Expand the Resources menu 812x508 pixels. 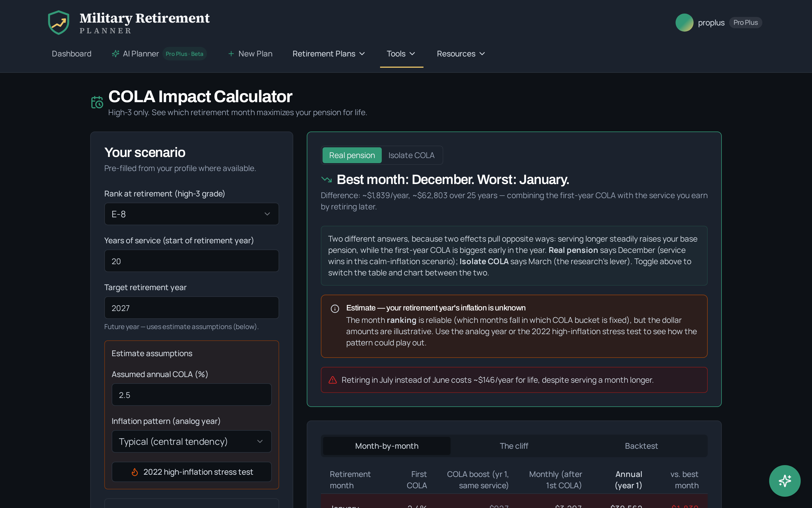pyautogui.click(x=461, y=54)
